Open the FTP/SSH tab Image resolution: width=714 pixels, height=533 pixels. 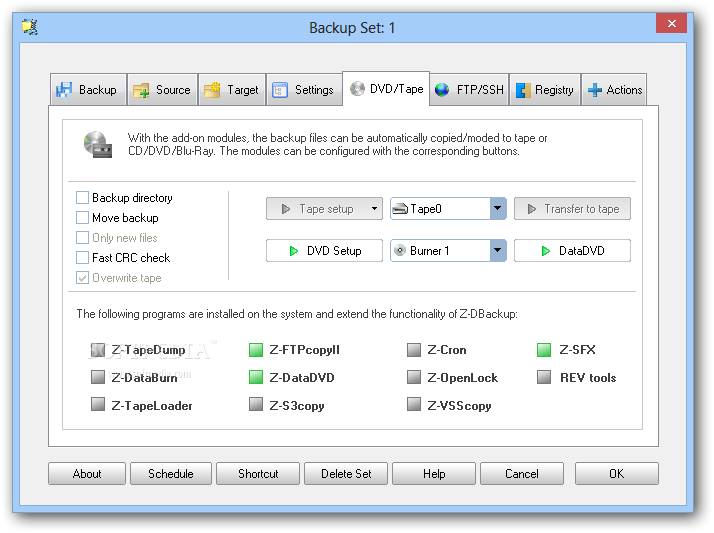pyautogui.click(x=469, y=90)
